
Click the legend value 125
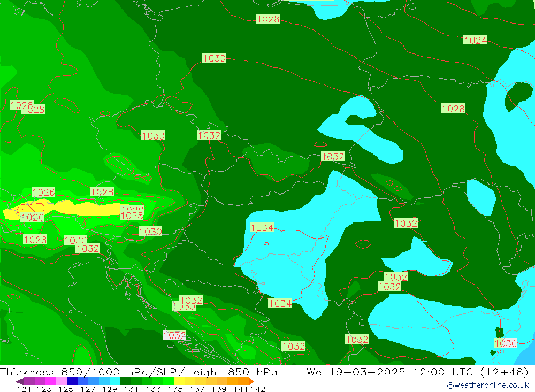pos(66,389)
